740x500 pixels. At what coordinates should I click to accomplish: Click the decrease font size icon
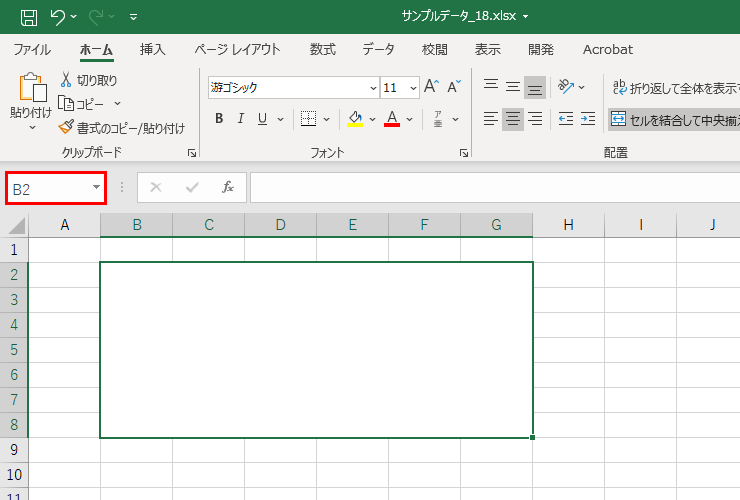pyautogui.click(x=454, y=86)
